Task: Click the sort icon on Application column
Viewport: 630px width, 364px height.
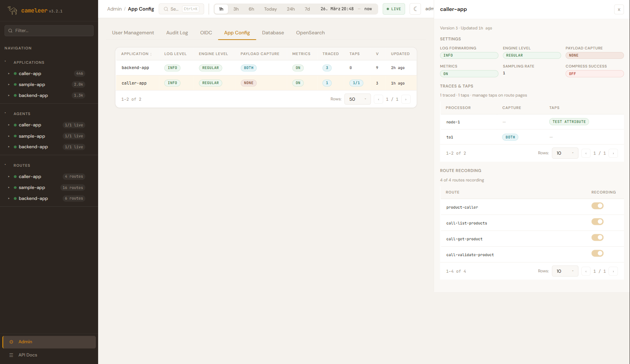Action: (x=151, y=54)
